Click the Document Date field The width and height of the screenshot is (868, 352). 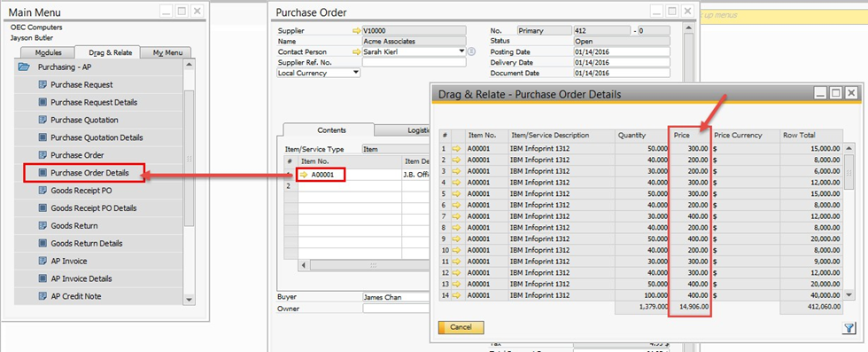[x=622, y=73]
